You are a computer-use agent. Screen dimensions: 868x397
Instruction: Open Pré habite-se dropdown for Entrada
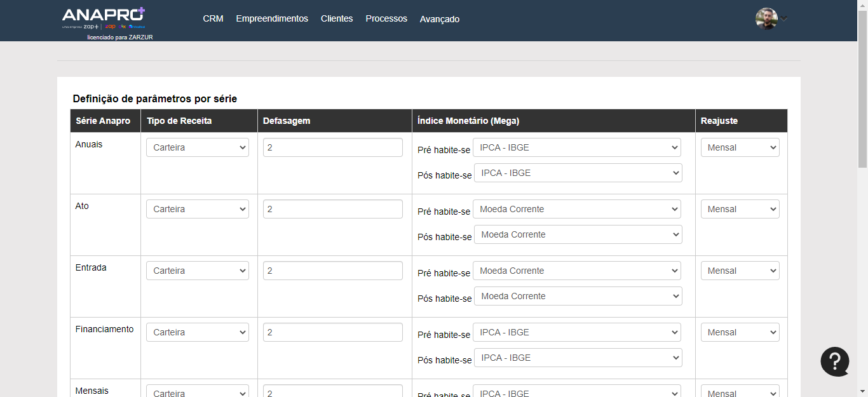coord(576,271)
